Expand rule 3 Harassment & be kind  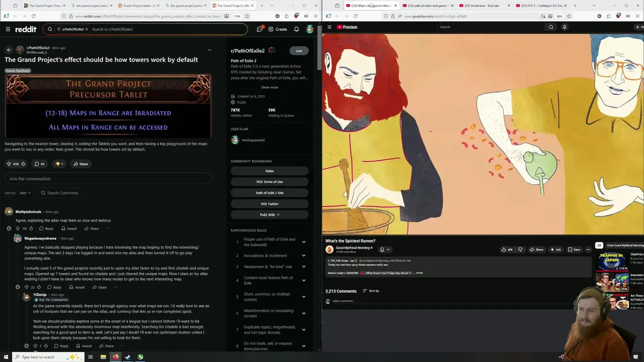pos(303,267)
